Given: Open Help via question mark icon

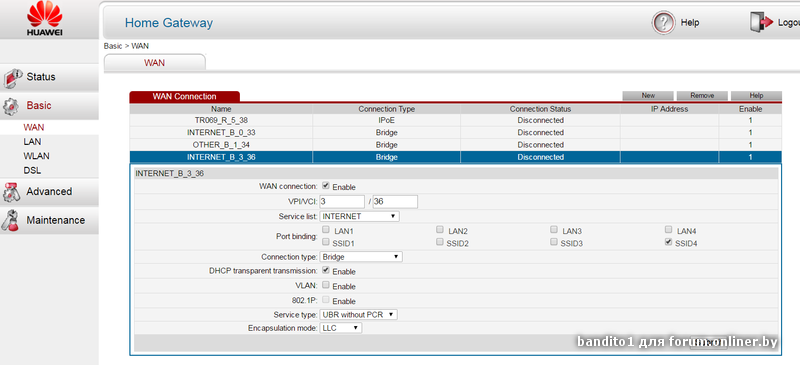Looking at the screenshot, I should click(x=663, y=23).
